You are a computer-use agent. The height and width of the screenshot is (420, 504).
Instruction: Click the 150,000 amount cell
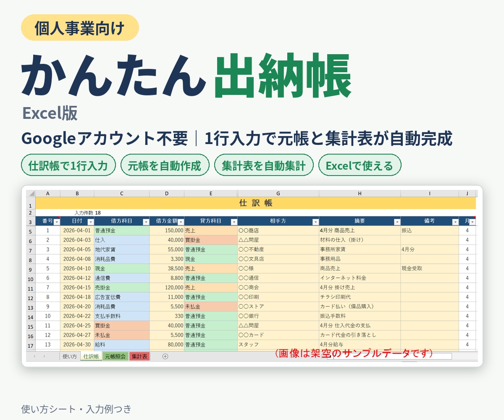167,231
